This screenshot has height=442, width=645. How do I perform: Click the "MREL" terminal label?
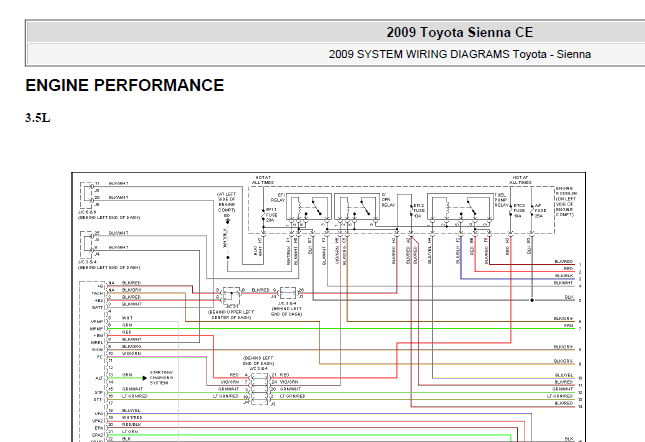97,342
